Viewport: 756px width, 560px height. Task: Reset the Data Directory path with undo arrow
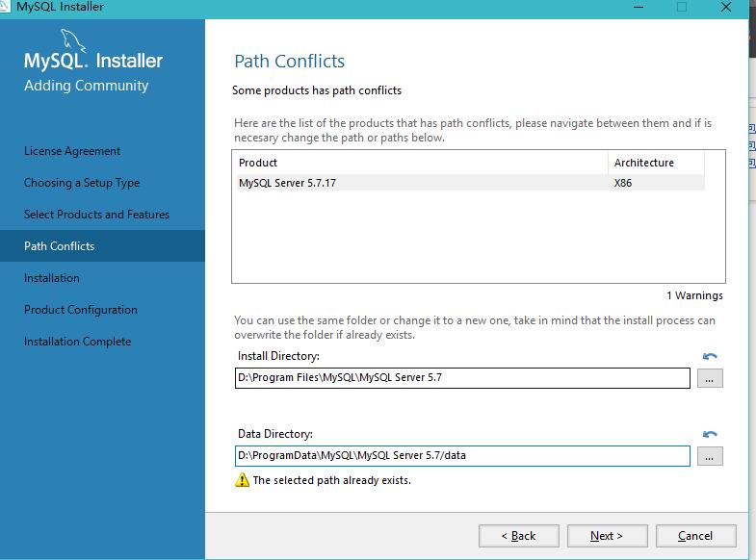point(710,434)
